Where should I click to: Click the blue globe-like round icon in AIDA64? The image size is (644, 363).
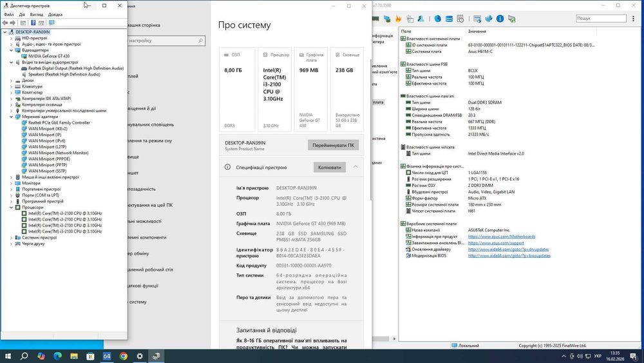click(x=438, y=19)
